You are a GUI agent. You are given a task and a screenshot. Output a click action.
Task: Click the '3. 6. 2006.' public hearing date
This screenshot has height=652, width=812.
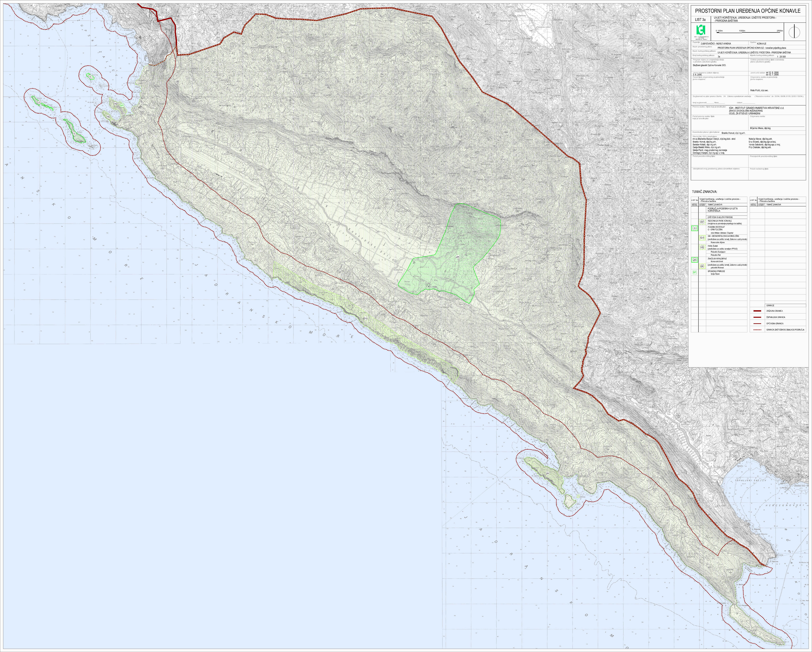(698, 74)
